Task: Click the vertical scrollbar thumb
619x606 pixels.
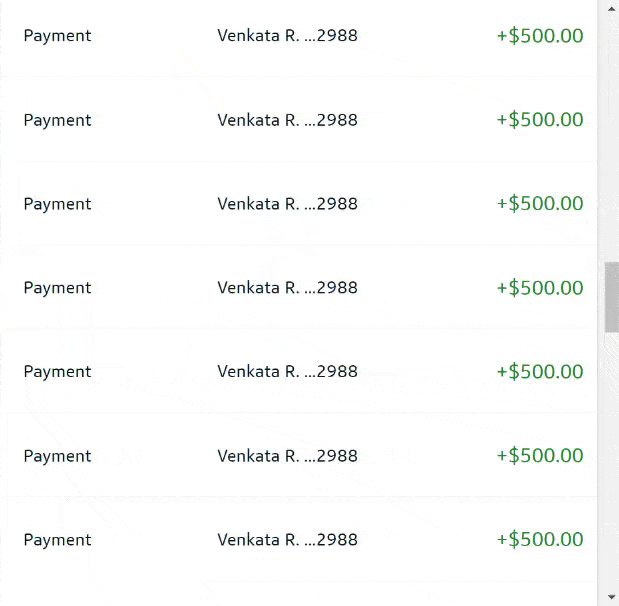Action: (x=611, y=297)
